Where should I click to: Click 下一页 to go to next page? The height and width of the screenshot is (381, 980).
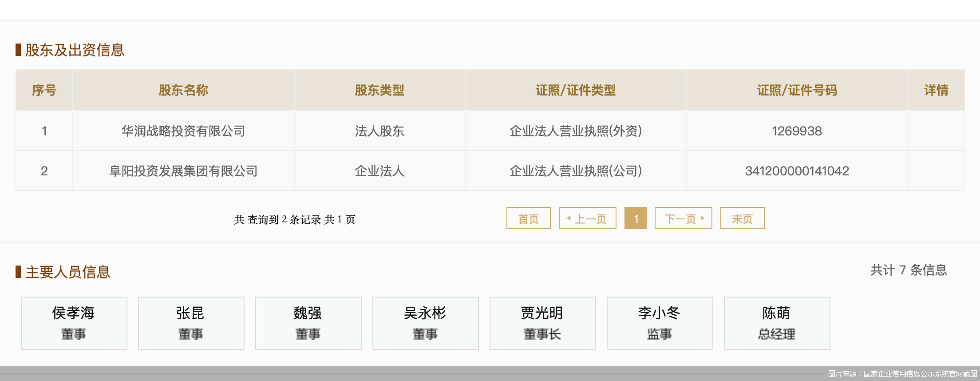point(683,218)
